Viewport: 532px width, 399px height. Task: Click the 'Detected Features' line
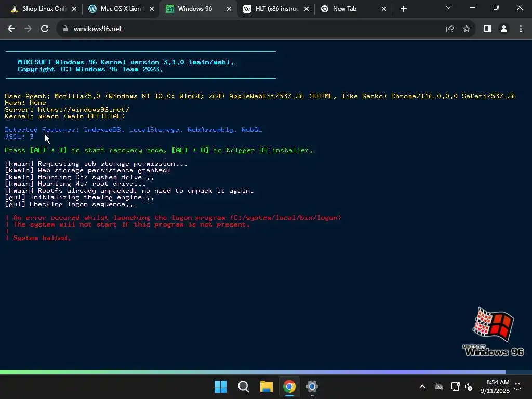tap(133, 130)
